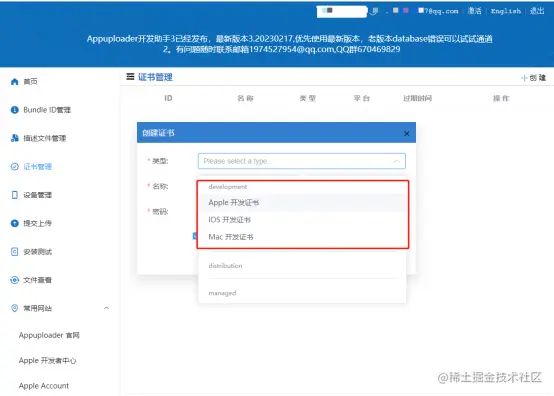Click the 设备管理 device icon

pyautogui.click(x=14, y=195)
